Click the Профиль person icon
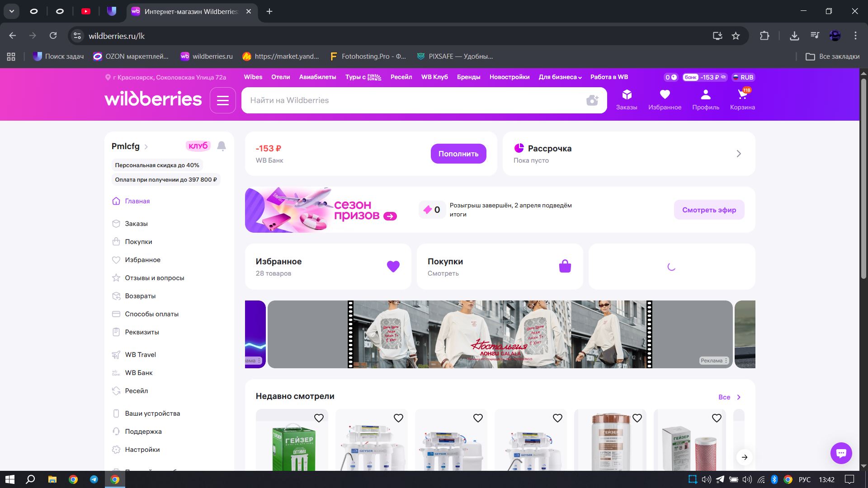The image size is (868, 488). [x=705, y=95]
